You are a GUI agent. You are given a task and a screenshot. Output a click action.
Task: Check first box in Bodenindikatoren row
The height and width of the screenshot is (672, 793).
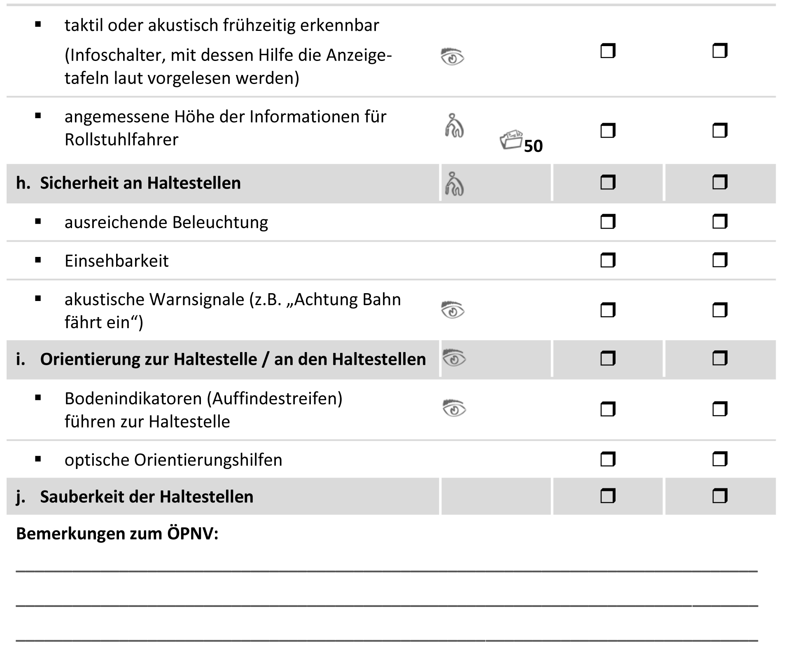tap(608, 409)
